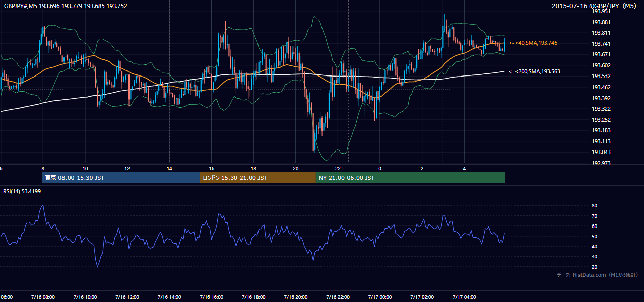Click the HistData.com data source credit

(598, 275)
